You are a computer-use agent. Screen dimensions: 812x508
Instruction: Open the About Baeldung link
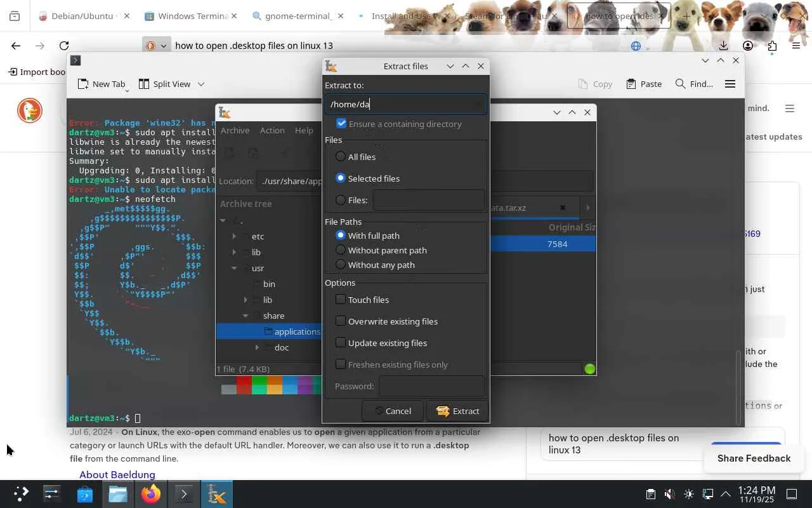117,474
